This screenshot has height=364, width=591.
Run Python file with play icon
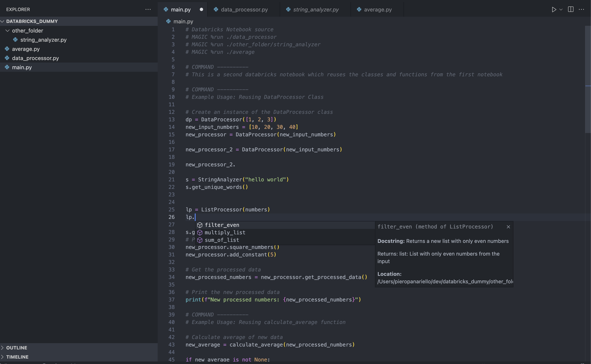click(554, 9)
